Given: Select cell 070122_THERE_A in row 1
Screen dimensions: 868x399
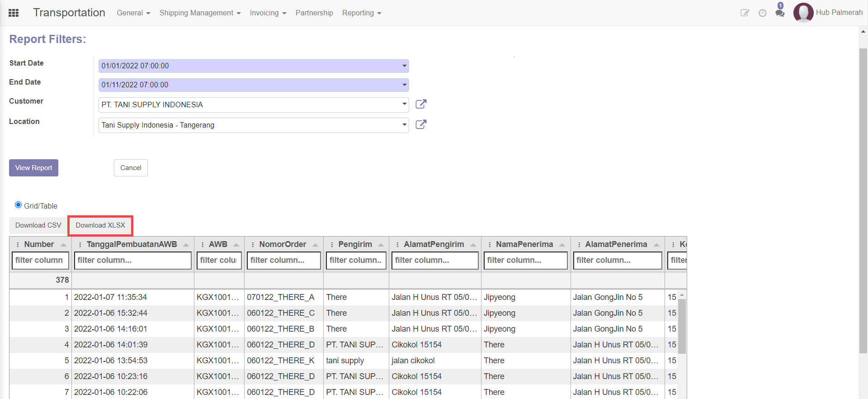Looking at the screenshot, I should click(x=284, y=297).
